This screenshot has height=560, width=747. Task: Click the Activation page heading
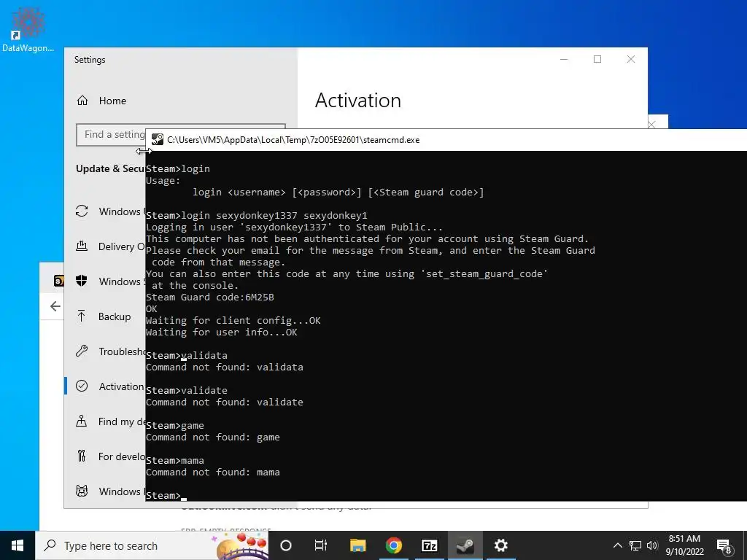tap(357, 101)
